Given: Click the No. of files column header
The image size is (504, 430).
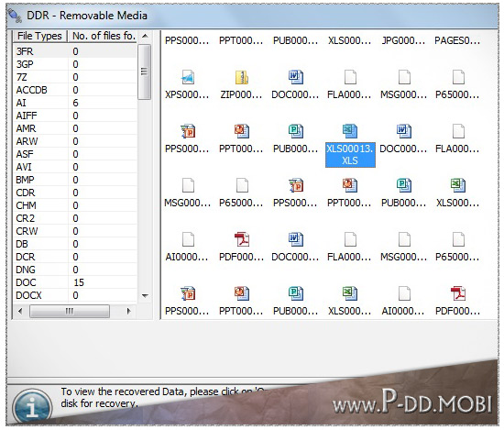Looking at the screenshot, I should 103,36.
